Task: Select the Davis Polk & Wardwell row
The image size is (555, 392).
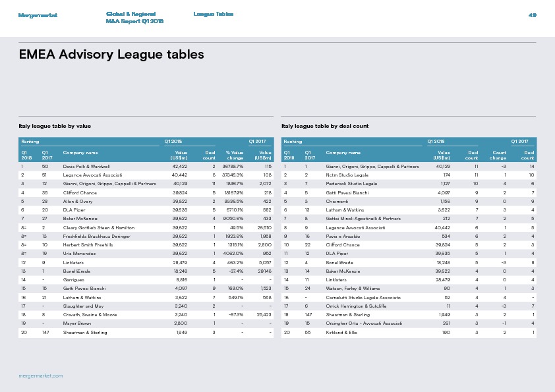Action: coord(146,166)
